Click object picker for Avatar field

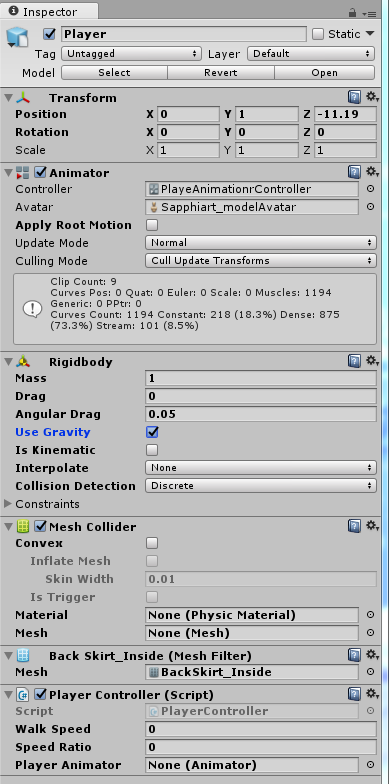[370, 207]
